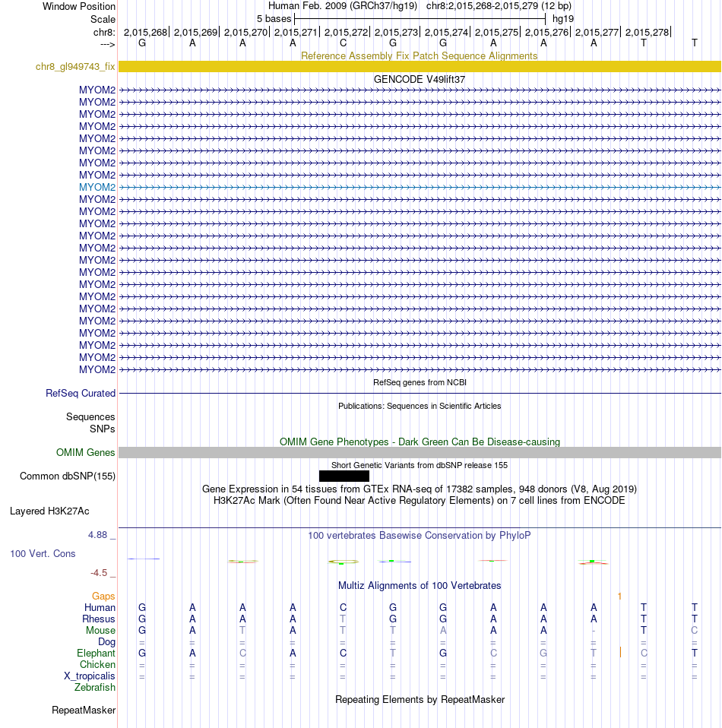Open the OMIM Genes track label
Image resolution: width=722 pixels, height=728 pixels.
[x=85, y=452]
